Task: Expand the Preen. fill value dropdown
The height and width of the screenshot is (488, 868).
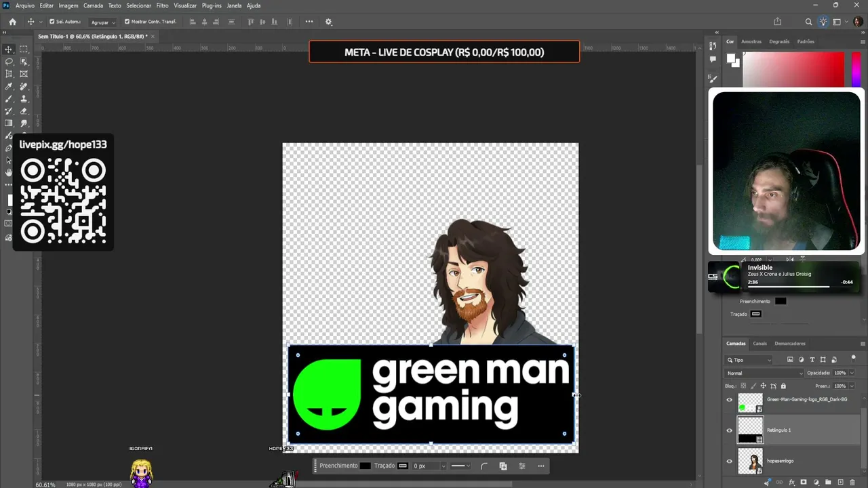Action: click(851, 386)
